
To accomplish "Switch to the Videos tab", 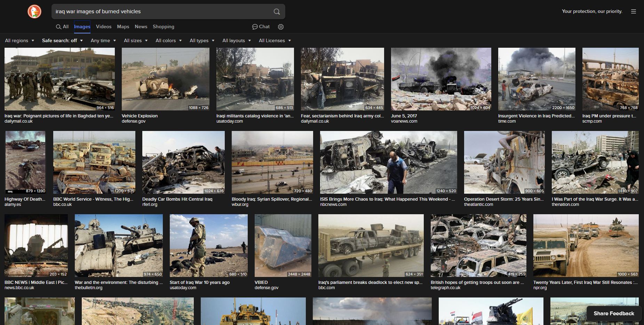I will pyautogui.click(x=104, y=26).
